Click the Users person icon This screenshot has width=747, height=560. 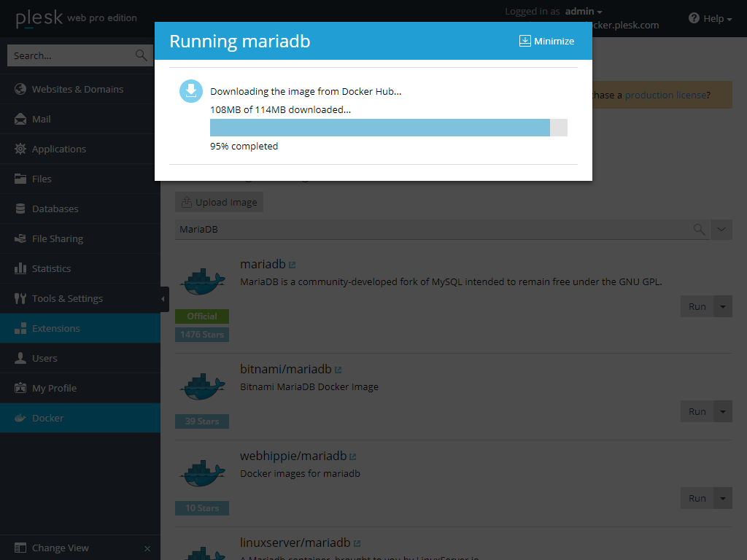pos(20,358)
